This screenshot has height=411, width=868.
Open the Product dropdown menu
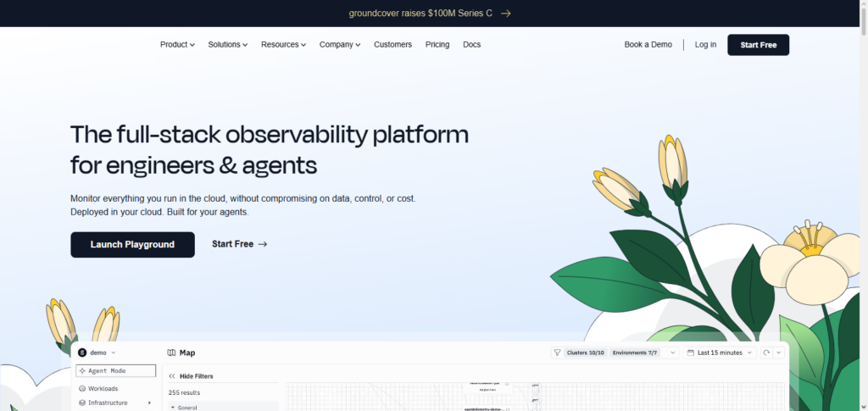click(177, 45)
